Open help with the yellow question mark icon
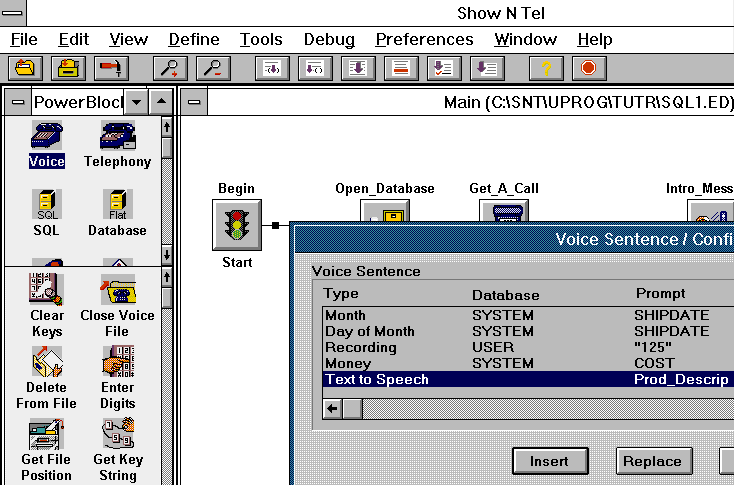 pyautogui.click(x=546, y=68)
